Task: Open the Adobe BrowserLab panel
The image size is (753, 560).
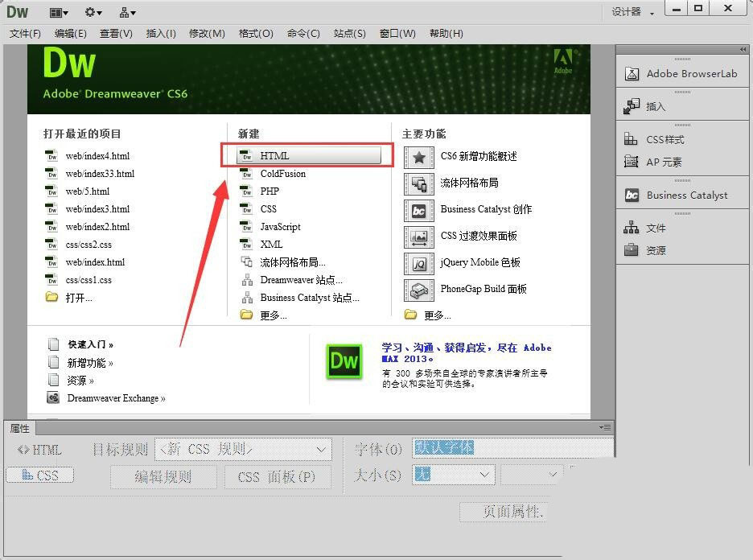Action: [681, 73]
